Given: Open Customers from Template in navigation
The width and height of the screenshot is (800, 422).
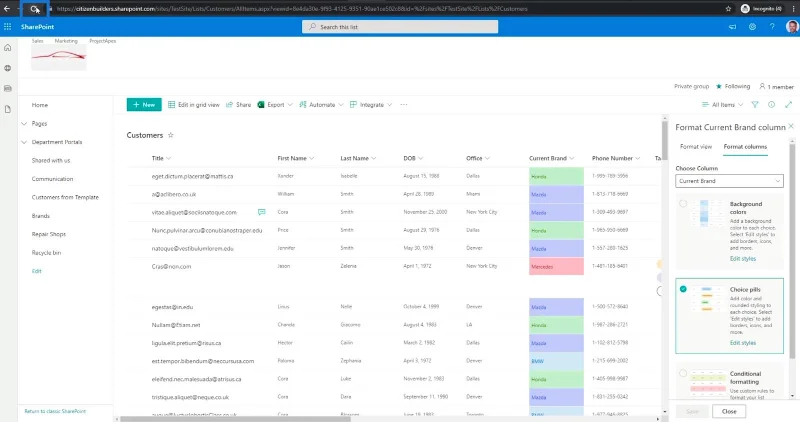Looking at the screenshot, I should (65, 197).
